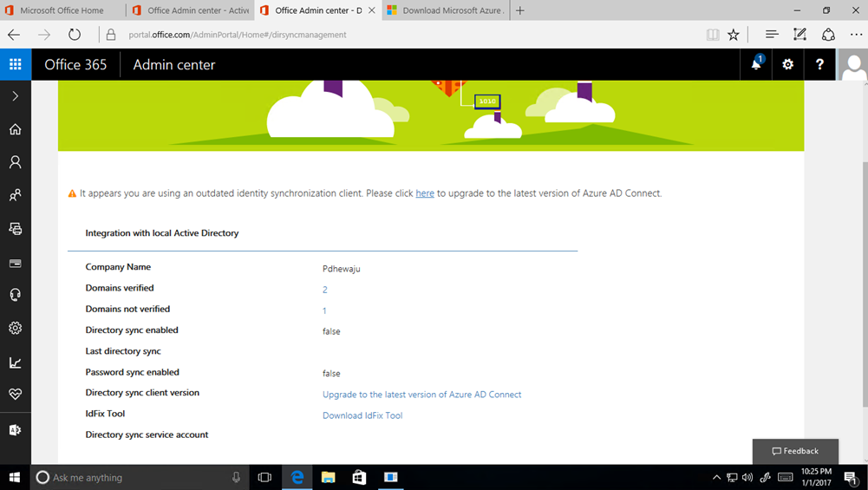Open a new browser tab

tap(519, 10)
